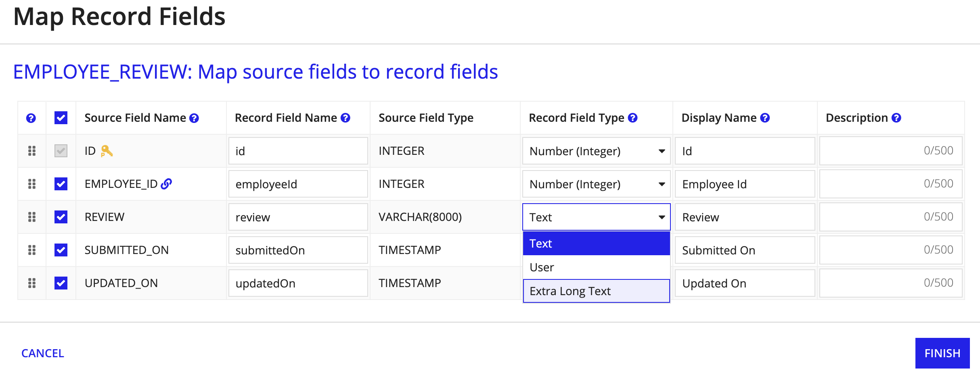Uncheck the UPDATED_ON field checkbox

tap(61, 283)
